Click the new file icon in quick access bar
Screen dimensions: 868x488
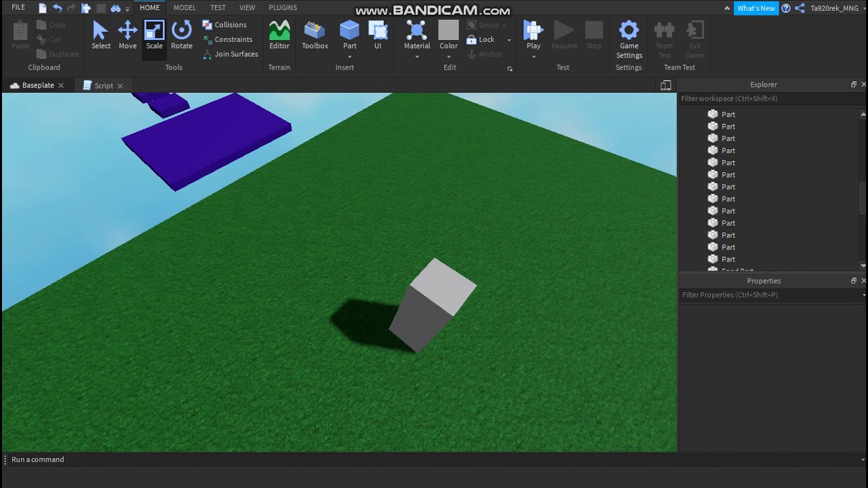tap(43, 8)
